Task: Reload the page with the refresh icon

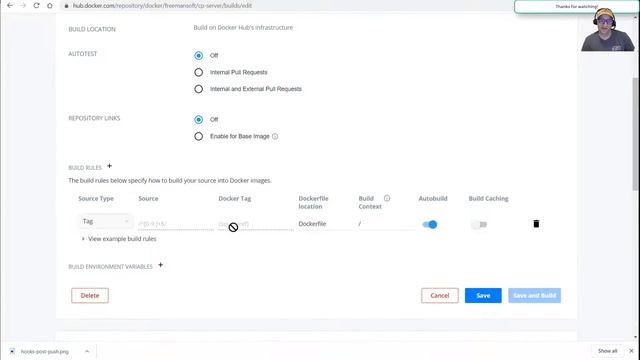Action: tap(36, 6)
